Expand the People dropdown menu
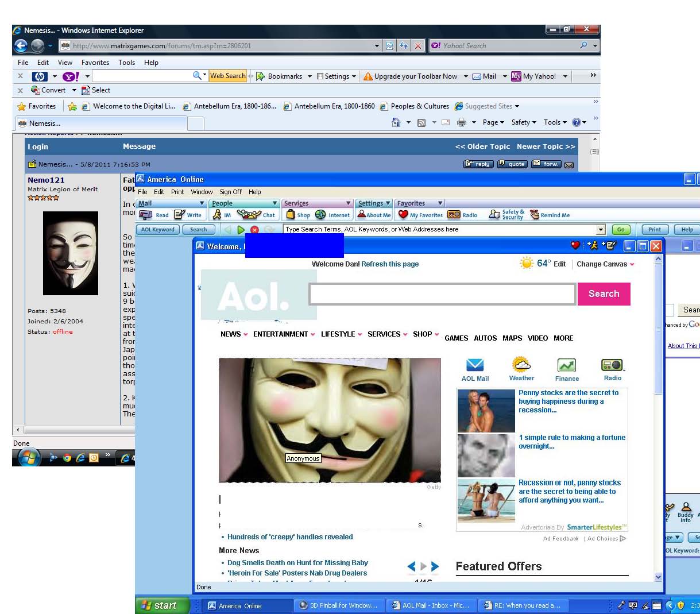Screen dimensions: 700x614 coord(244,203)
